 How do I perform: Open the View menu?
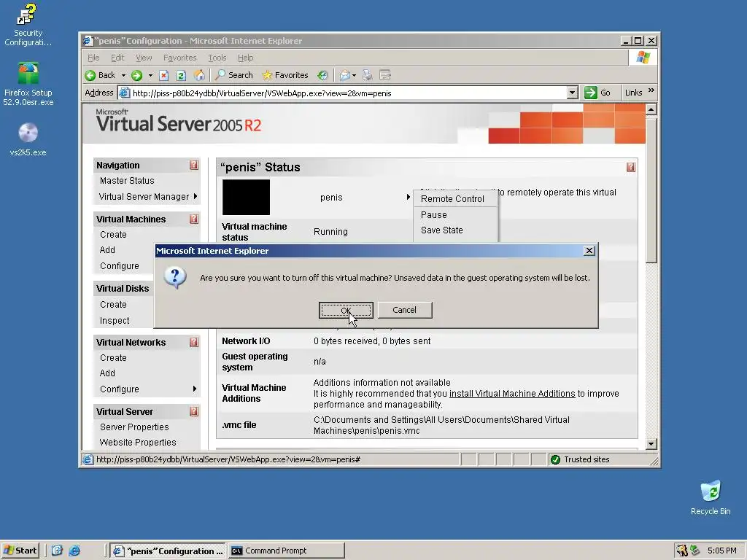click(144, 58)
